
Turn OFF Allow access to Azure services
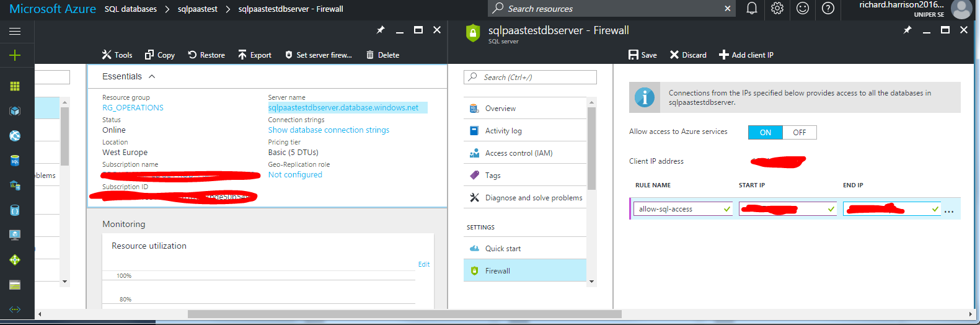(800, 133)
